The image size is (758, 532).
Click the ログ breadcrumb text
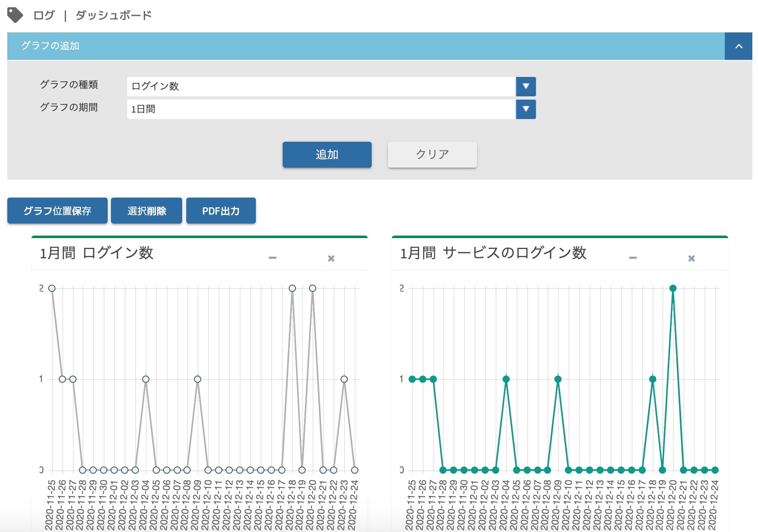tap(44, 15)
